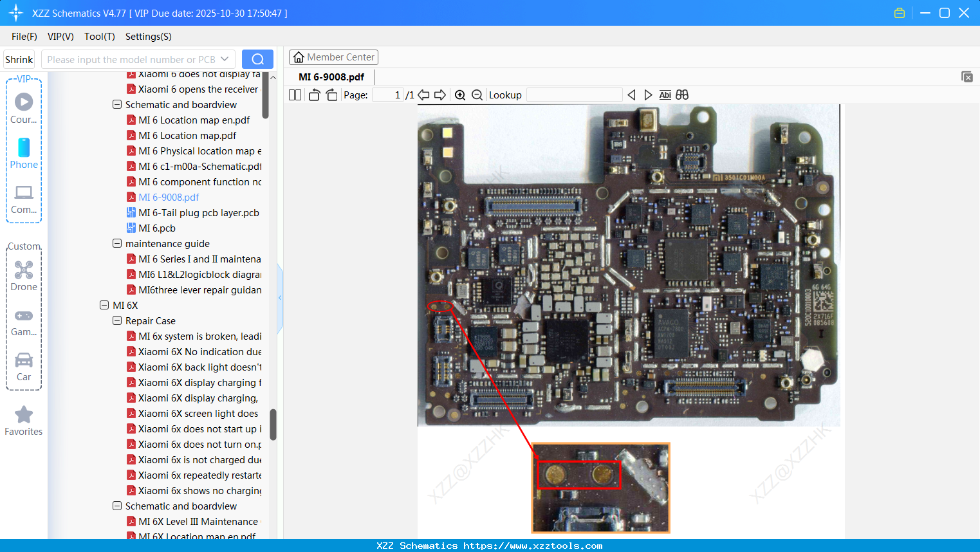Image resolution: width=980 pixels, height=552 pixels.
Task: Click the Member Center button
Action: (x=333, y=57)
